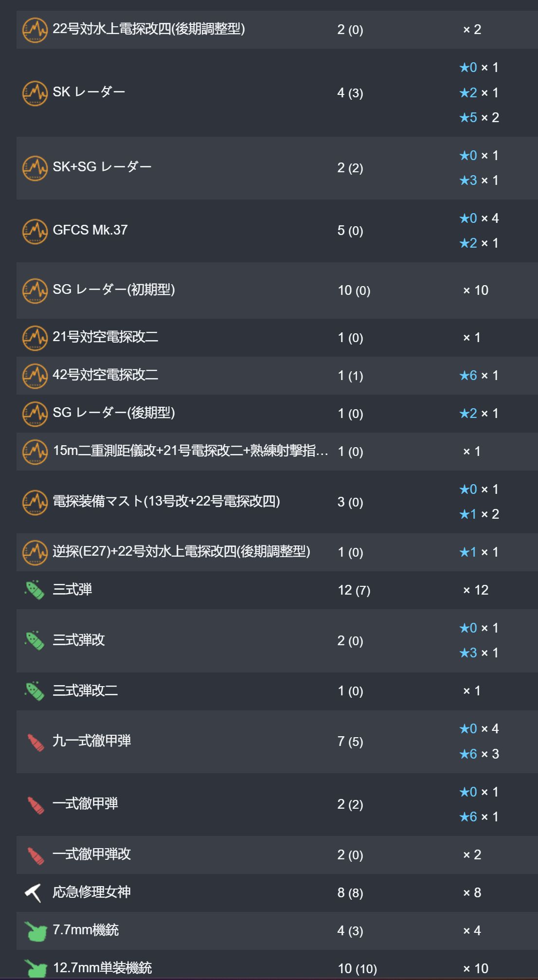Select the SK+SG レーダー equipment name

coord(102,167)
